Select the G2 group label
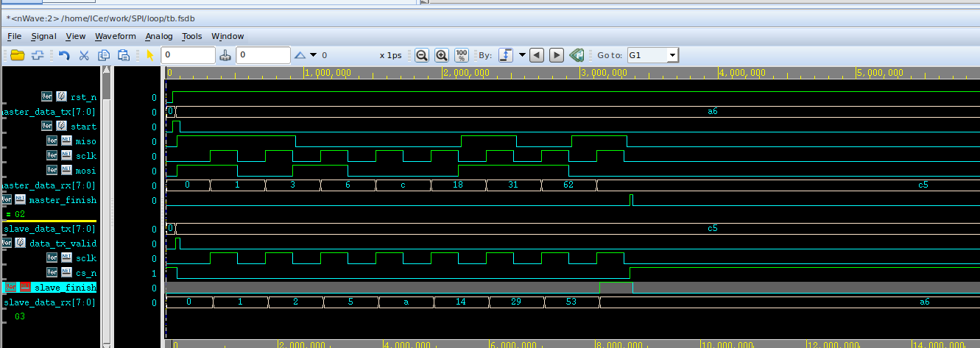 pos(20,214)
